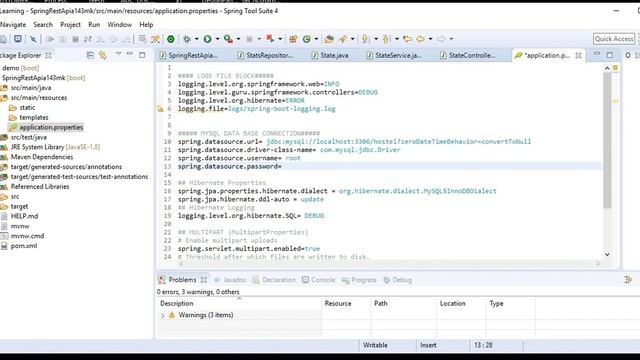Open Package Explorer View Menu triangle
The width and height of the screenshot is (640, 360).
(118, 54)
